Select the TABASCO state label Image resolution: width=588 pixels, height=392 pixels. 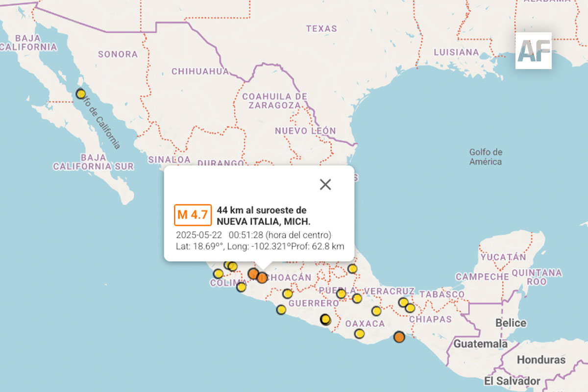442,294
